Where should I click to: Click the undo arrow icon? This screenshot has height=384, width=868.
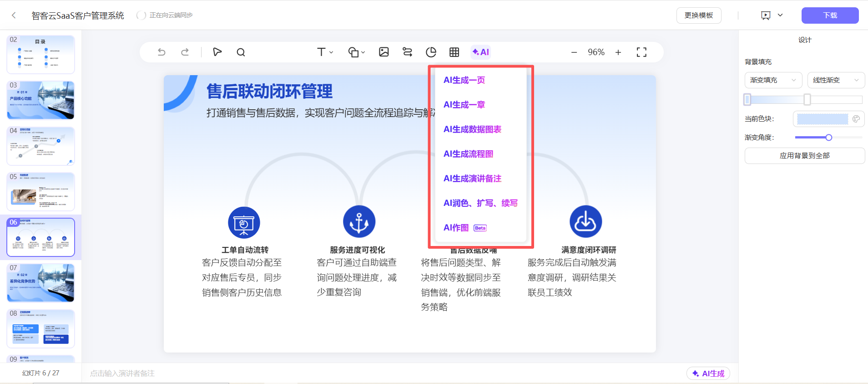161,52
